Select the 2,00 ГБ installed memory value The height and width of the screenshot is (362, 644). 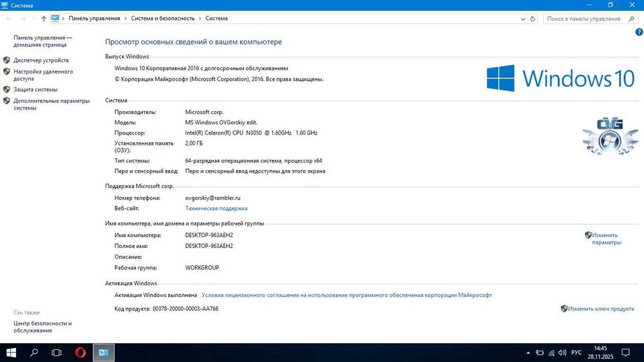(193, 143)
